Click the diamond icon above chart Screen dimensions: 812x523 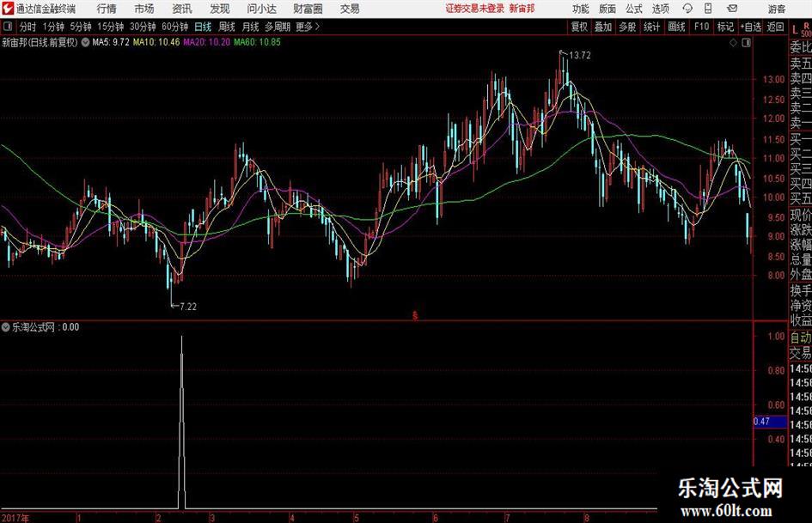click(733, 43)
